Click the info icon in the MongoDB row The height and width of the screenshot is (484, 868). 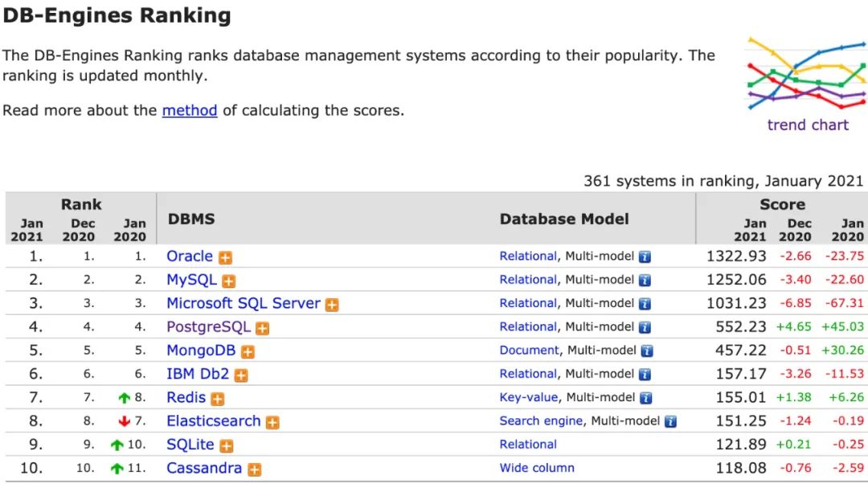point(647,351)
